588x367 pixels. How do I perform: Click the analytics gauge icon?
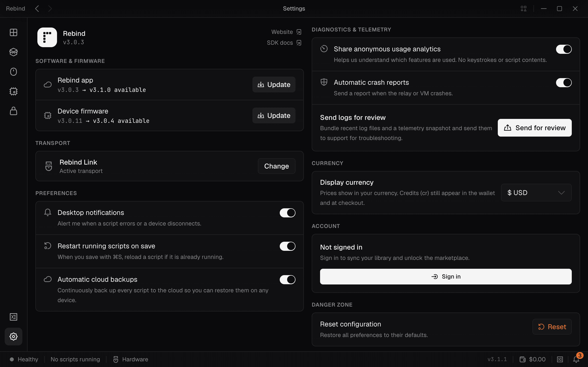point(324,49)
